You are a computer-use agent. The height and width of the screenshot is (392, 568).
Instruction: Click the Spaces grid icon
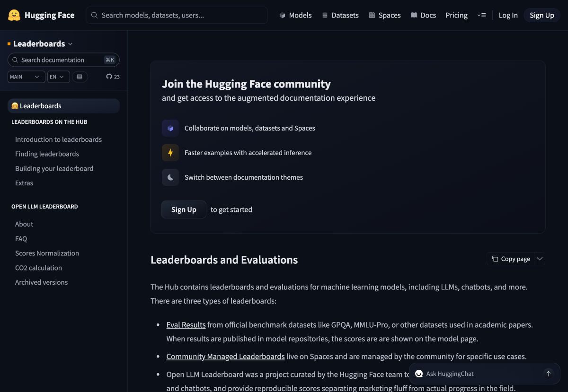tap(372, 15)
